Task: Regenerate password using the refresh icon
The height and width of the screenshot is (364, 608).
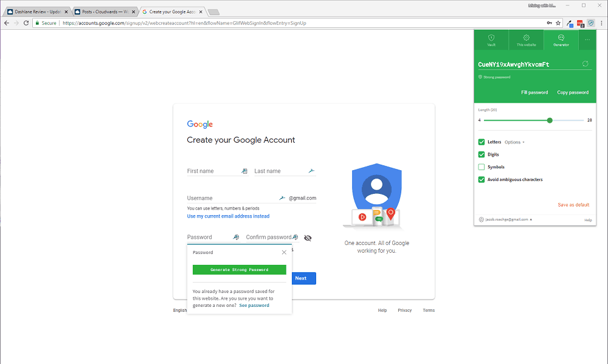Action: click(x=585, y=63)
